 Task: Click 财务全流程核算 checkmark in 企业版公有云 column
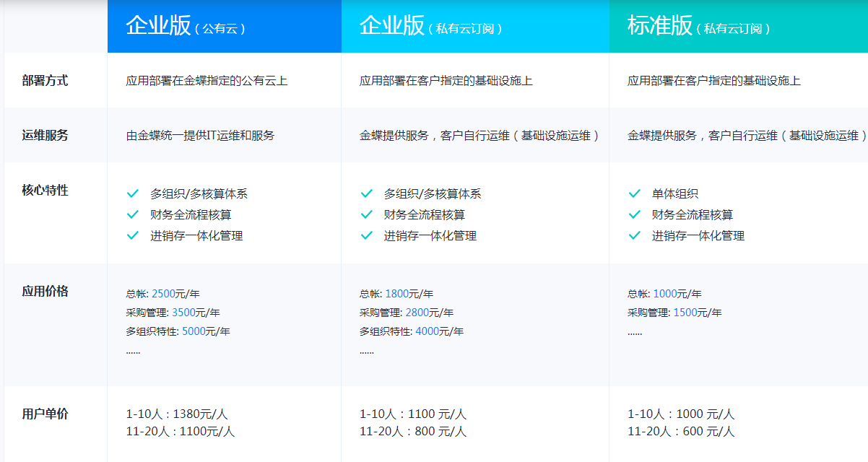133,214
